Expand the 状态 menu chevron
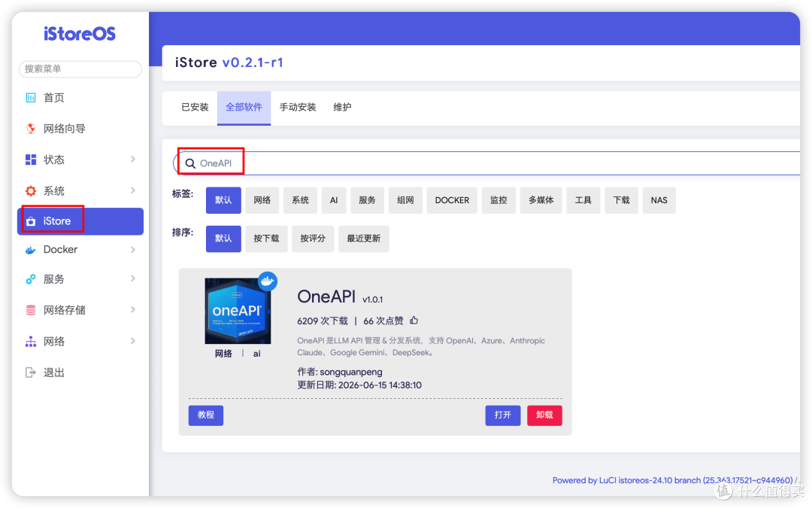The width and height of the screenshot is (812, 508). (x=133, y=159)
